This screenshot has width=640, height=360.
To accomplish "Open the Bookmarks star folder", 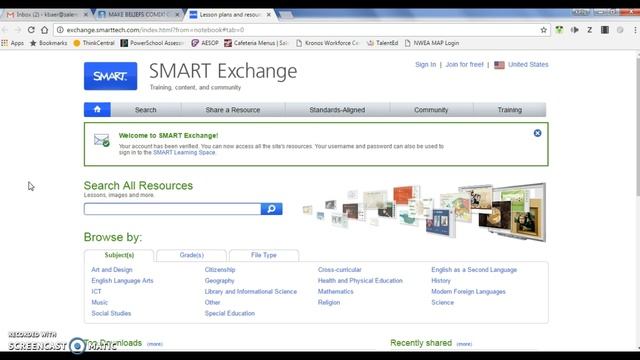I will [49, 43].
